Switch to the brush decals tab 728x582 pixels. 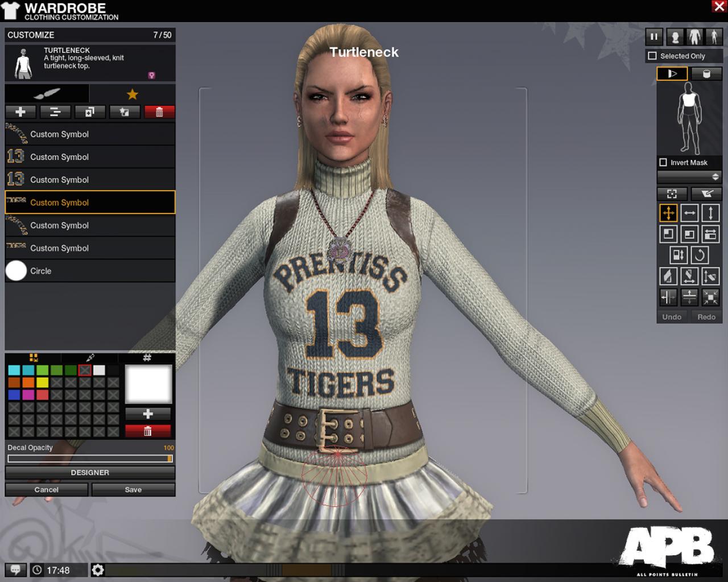47,94
